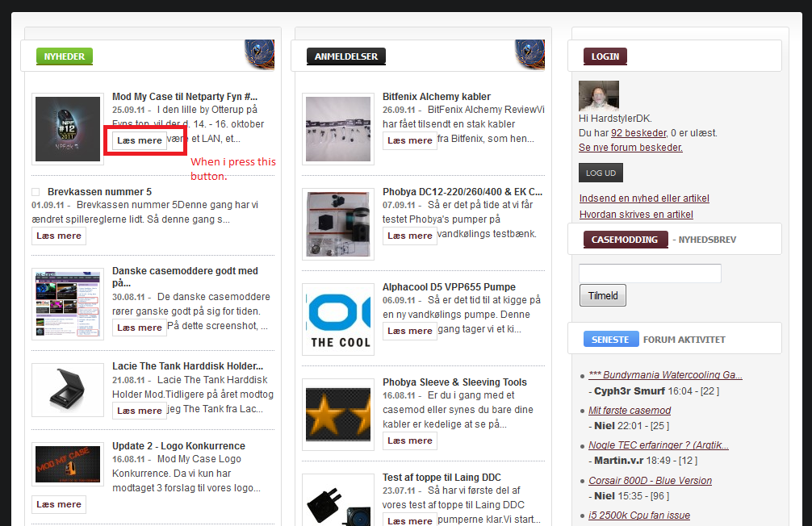Open the review title Phobya DC12-220/260/400 & EK C...
This screenshot has width=812, height=526.
coord(463,191)
